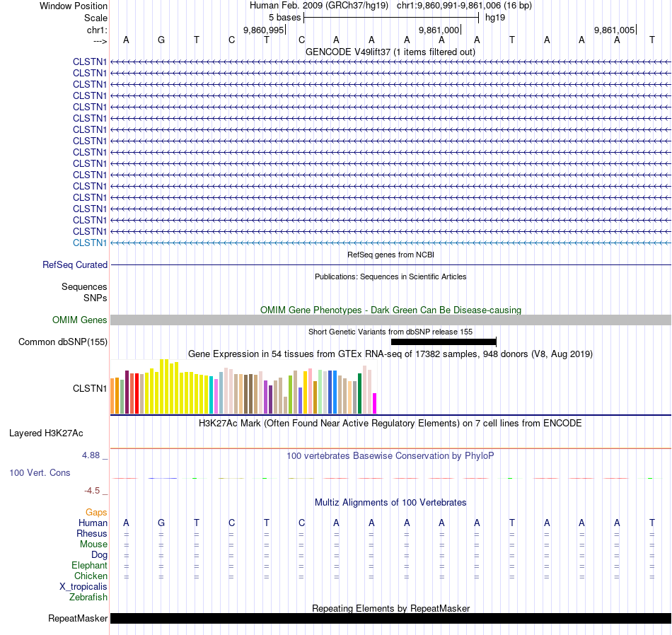Click the --> strand direction arrow label
672x635 pixels.
[100, 41]
